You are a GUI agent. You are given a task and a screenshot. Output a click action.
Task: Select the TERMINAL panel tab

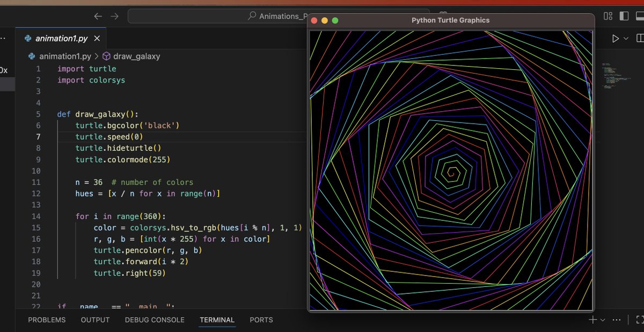coord(217,320)
